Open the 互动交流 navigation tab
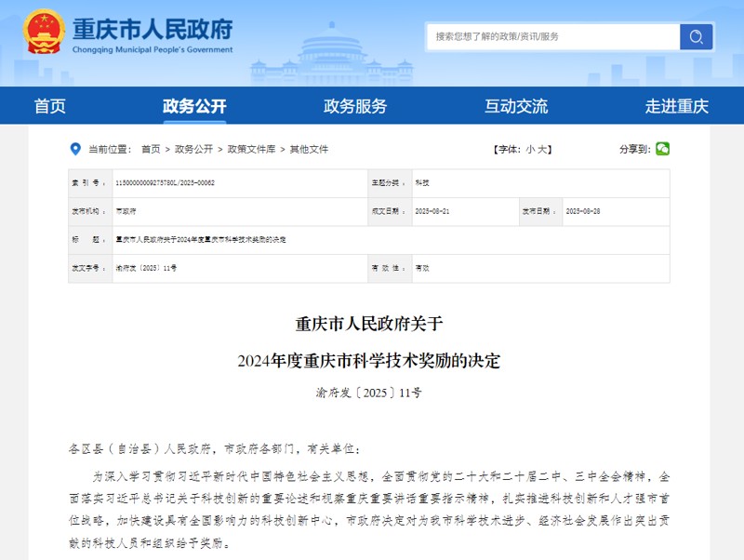Screen dimensions: 744x560 click(x=515, y=106)
